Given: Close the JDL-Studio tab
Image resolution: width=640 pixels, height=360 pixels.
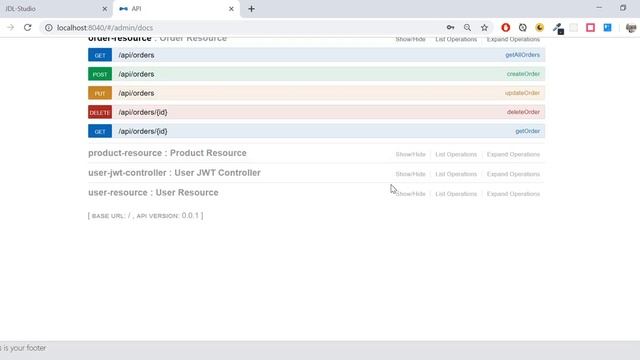Looking at the screenshot, I should [104, 9].
